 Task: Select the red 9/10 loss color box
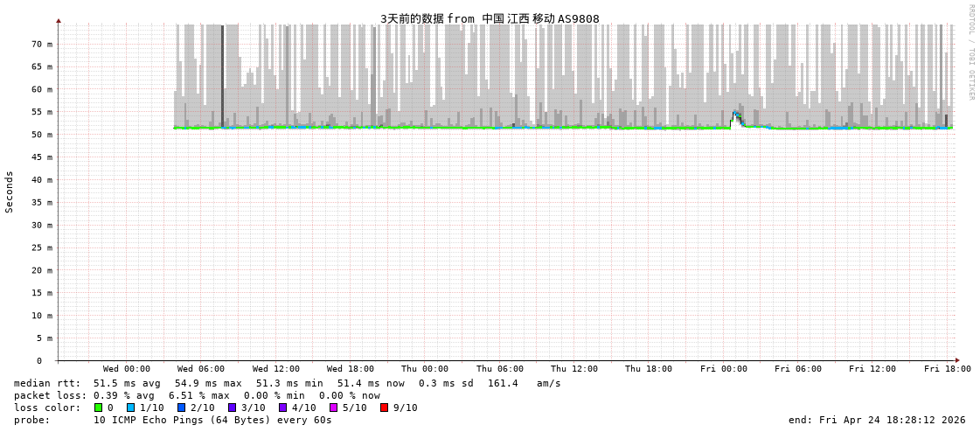click(x=384, y=408)
